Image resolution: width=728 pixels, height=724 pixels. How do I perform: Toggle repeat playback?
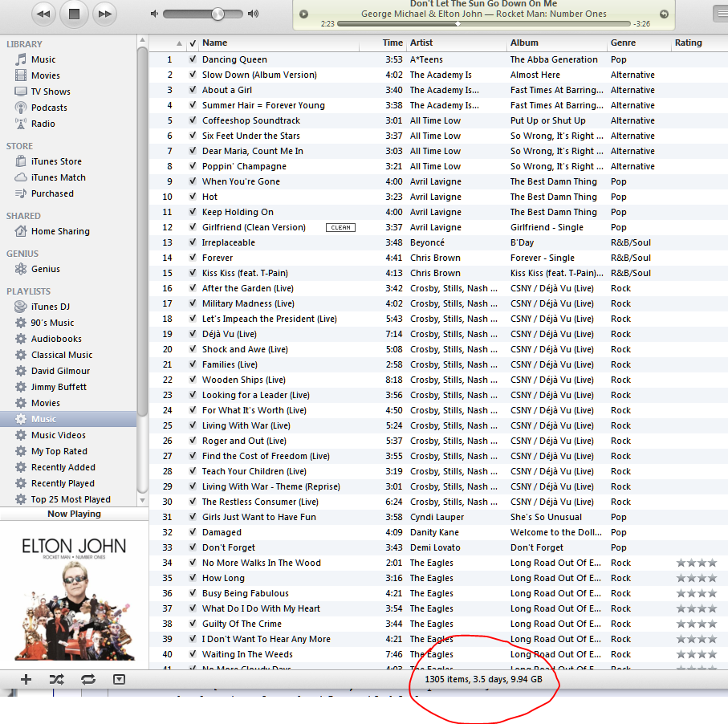(x=88, y=679)
